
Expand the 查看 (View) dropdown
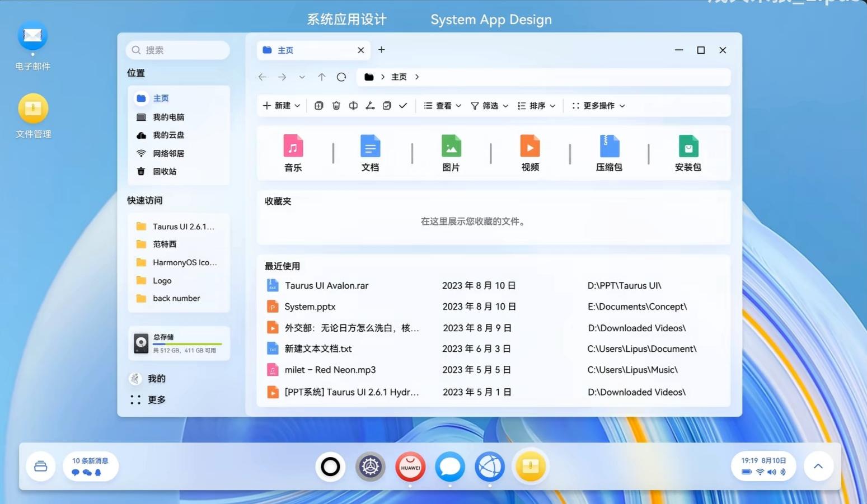tap(442, 105)
